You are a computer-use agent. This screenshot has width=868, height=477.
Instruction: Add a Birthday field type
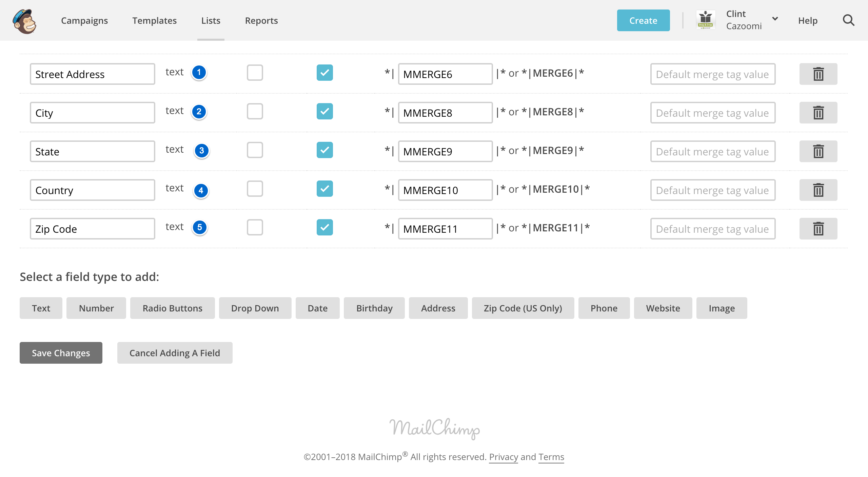tap(374, 308)
